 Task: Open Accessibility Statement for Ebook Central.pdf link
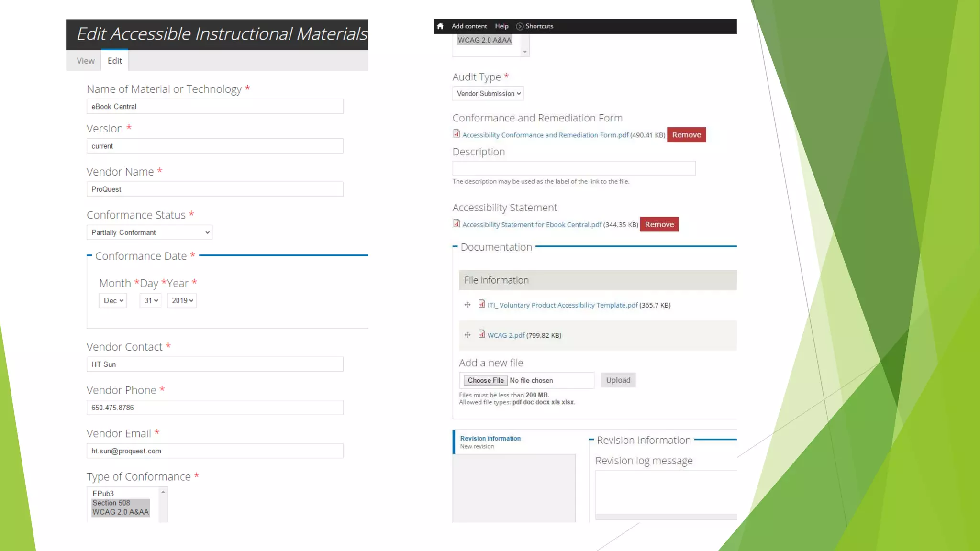(532, 225)
